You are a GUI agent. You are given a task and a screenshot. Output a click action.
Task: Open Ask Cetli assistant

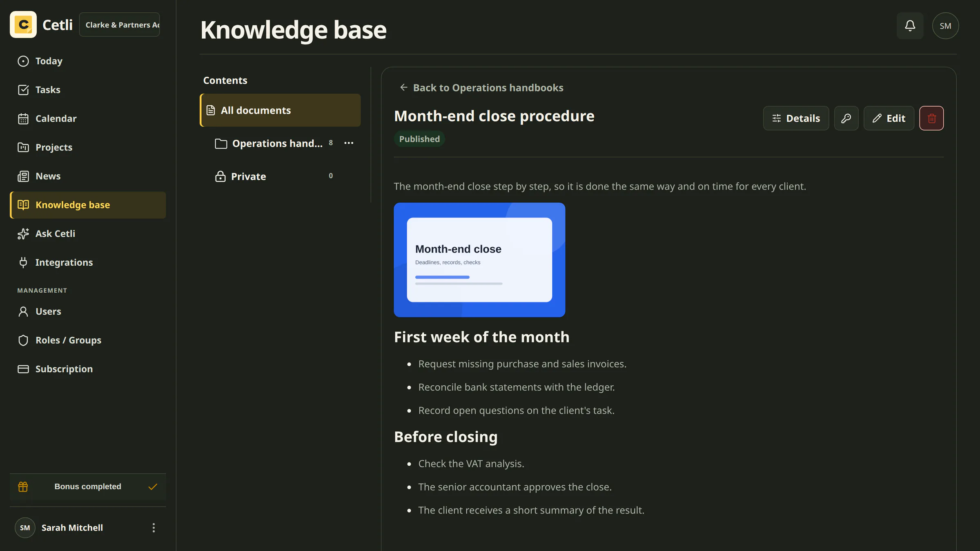tap(88, 234)
